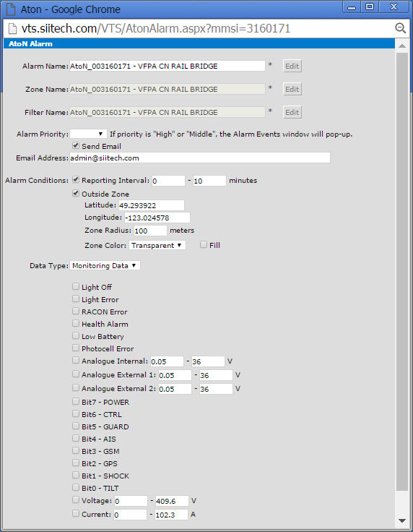Open the Zone Color Transparent dropdown

pos(157,245)
